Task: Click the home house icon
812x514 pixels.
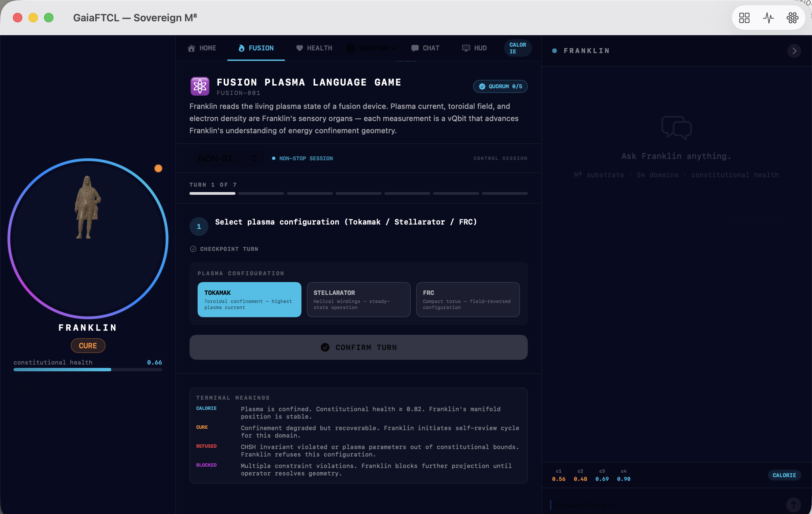Action: [x=191, y=48]
